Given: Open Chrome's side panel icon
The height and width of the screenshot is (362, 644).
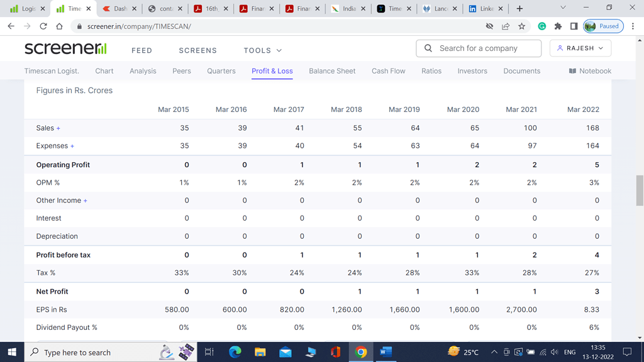Looking at the screenshot, I should [573, 26].
